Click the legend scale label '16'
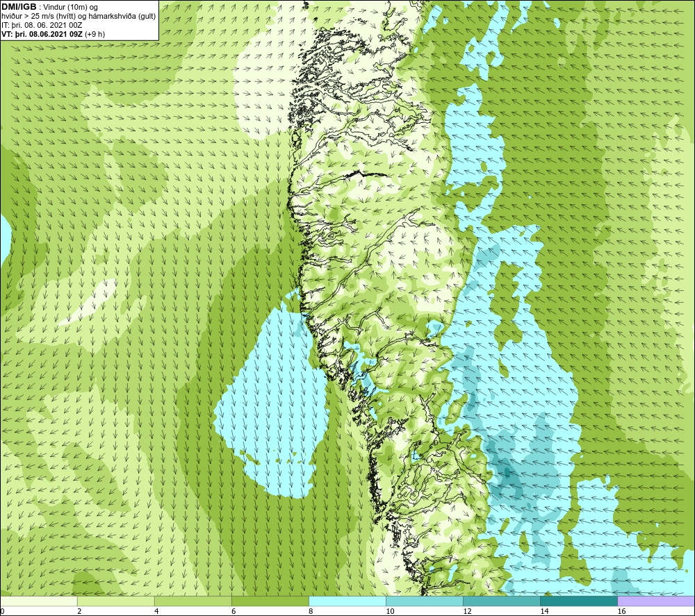695x616 pixels. pyautogui.click(x=621, y=612)
